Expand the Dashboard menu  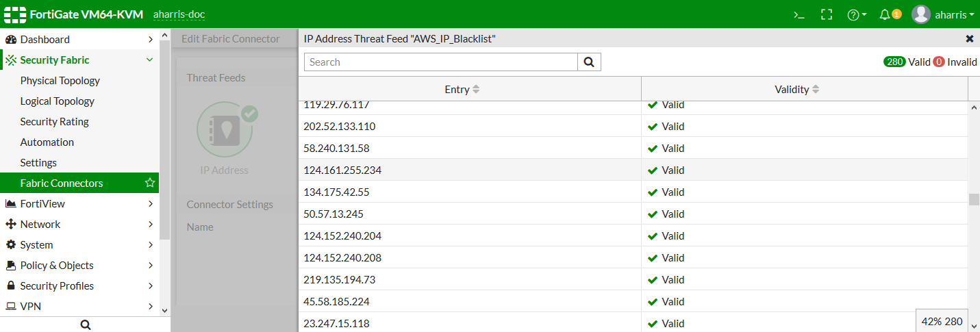click(150, 40)
